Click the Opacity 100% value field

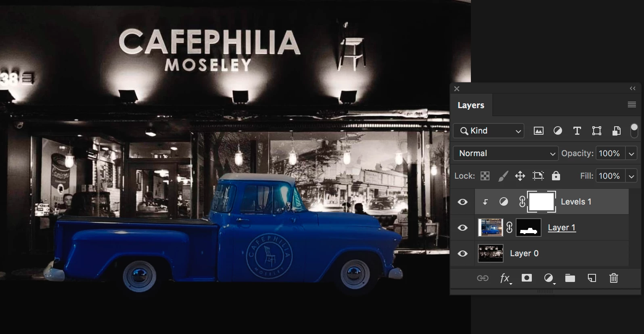point(610,153)
